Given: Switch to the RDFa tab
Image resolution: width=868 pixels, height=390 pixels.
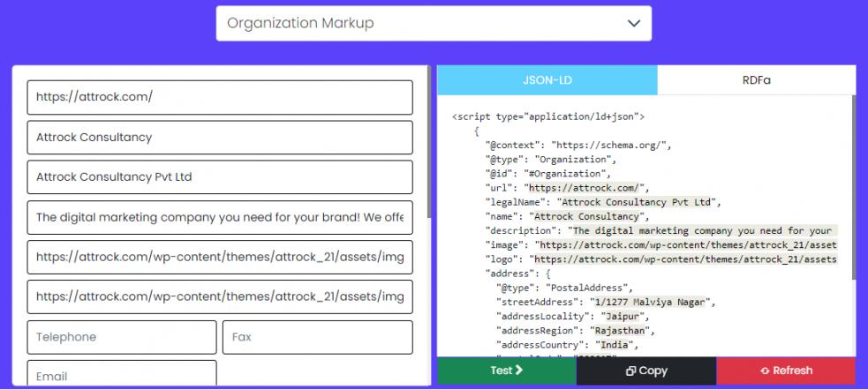Looking at the screenshot, I should (x=756, y=80).
